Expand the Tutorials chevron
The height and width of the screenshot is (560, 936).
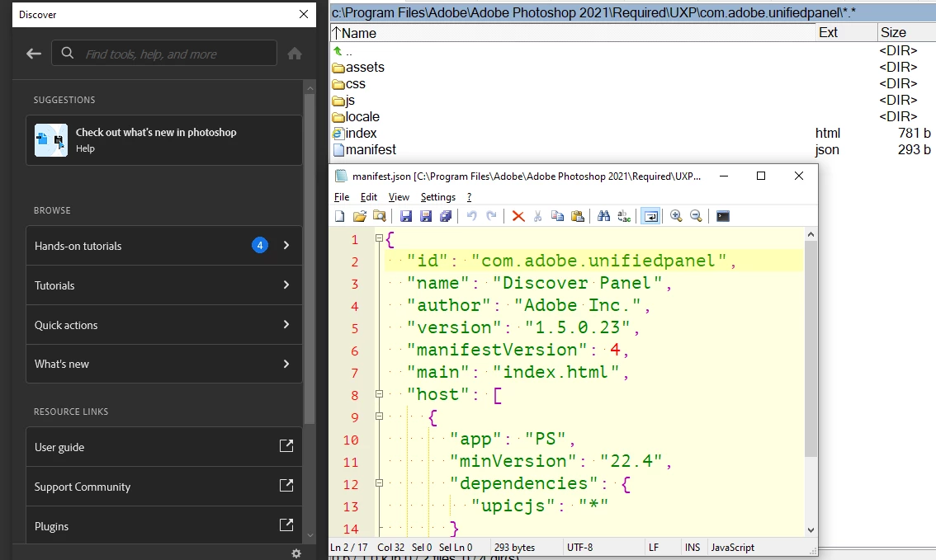coord(286,285)
